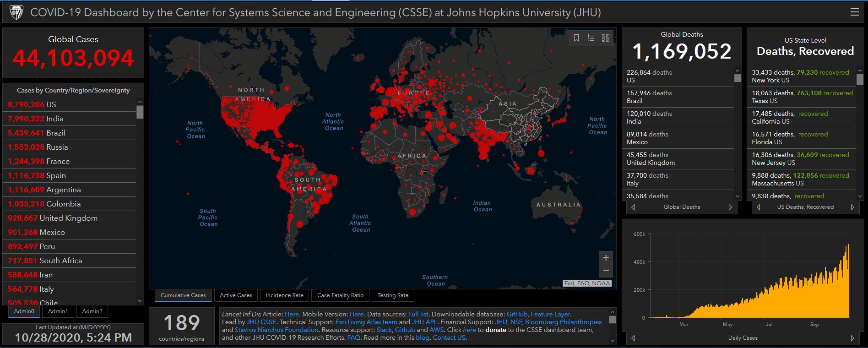
Task: Open the NSF link
Action: click(516, 322)
